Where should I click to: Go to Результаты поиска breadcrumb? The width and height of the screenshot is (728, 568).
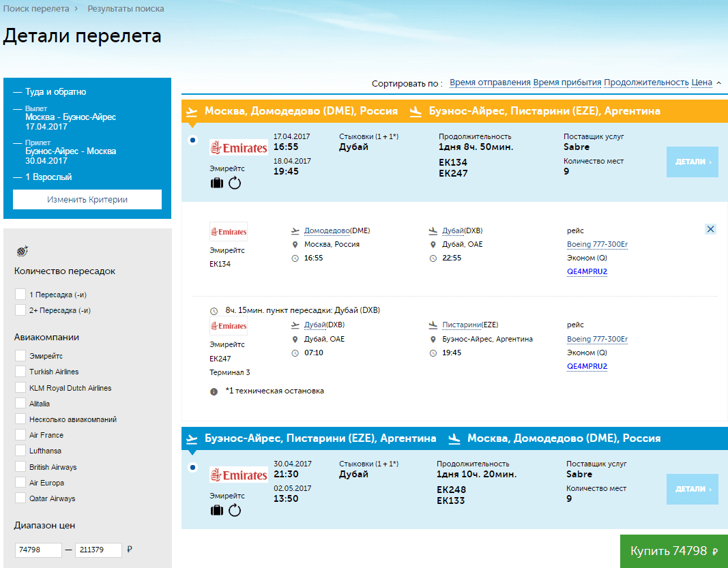pos(126,9)
